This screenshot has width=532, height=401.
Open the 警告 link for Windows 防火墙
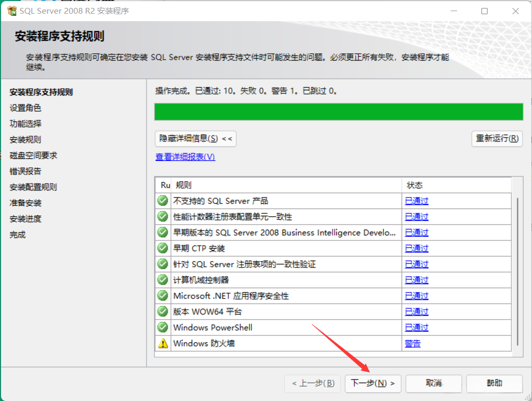(413, 343)
